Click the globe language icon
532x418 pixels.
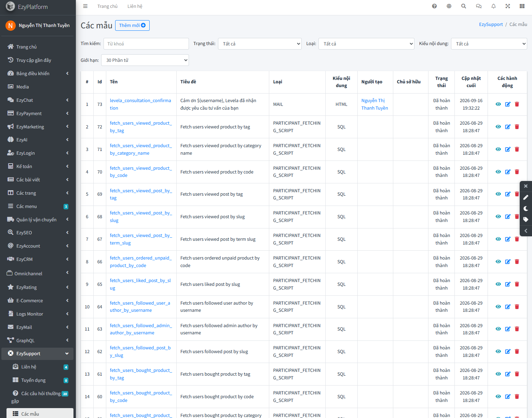click(x=449, y=6)
